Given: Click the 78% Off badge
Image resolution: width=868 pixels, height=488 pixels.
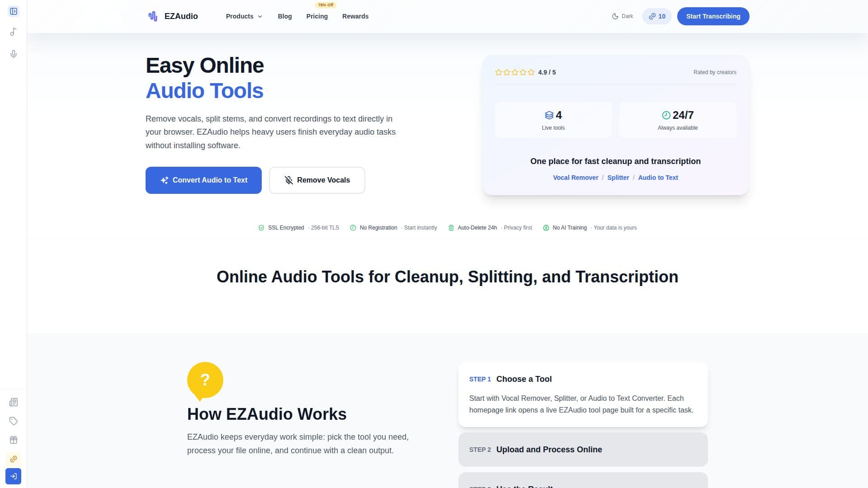Looking at the screenshot, I should click(x=325, y=5).
